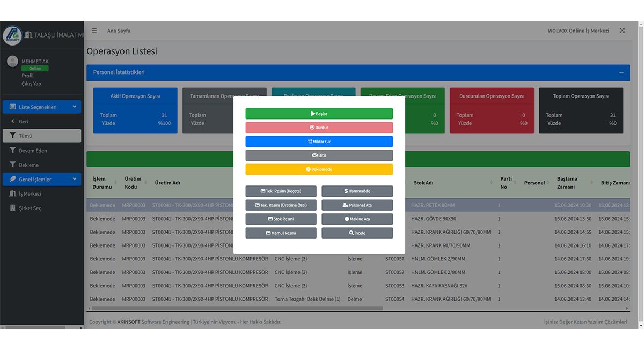Open Tek. Resim (Reçete) image
644x350 pixels.
pyautogui.click(x=281, y=191)
